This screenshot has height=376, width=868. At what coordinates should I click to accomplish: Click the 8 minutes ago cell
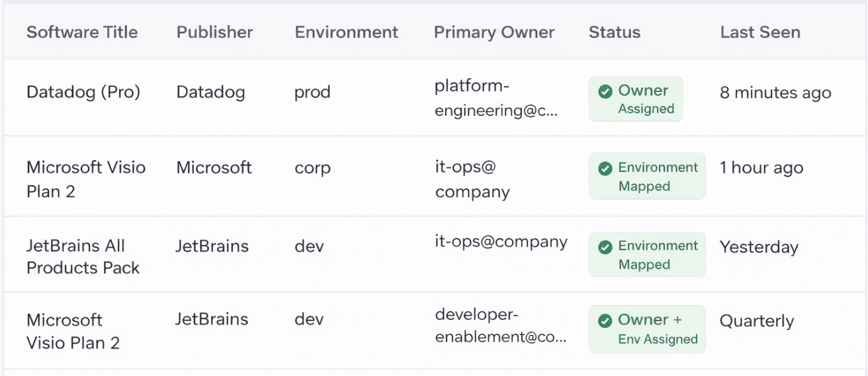coord(775,93)
